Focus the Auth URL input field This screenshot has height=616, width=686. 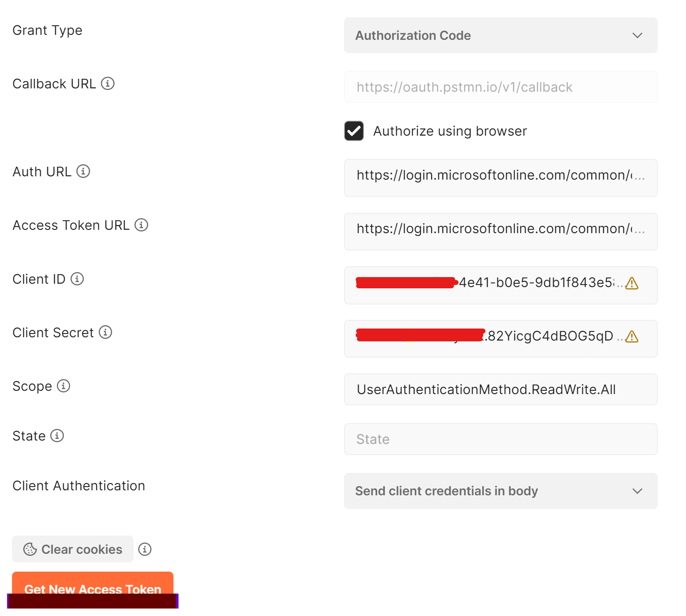(x=501, y=178)
